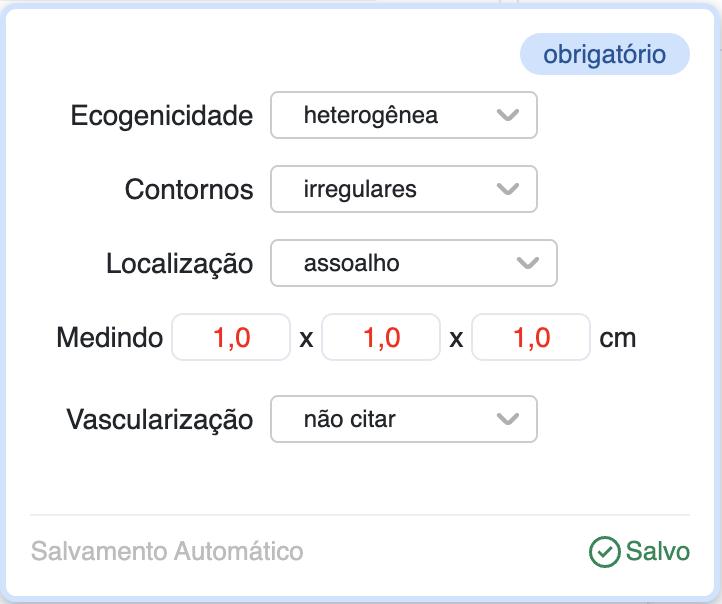The image size is (722, 604).
Task: Click the Medindo field label
Action: pyautogui.click(x=110, y=338)
